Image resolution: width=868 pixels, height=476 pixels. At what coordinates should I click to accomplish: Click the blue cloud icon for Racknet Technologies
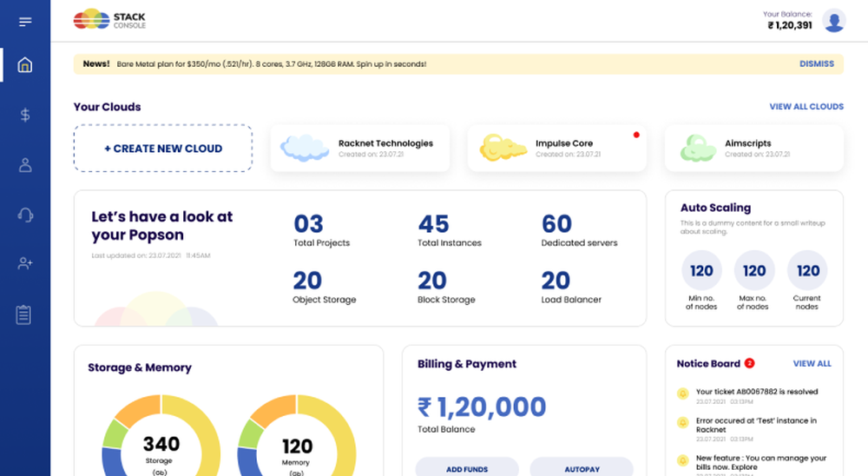[x=305, y=148]
